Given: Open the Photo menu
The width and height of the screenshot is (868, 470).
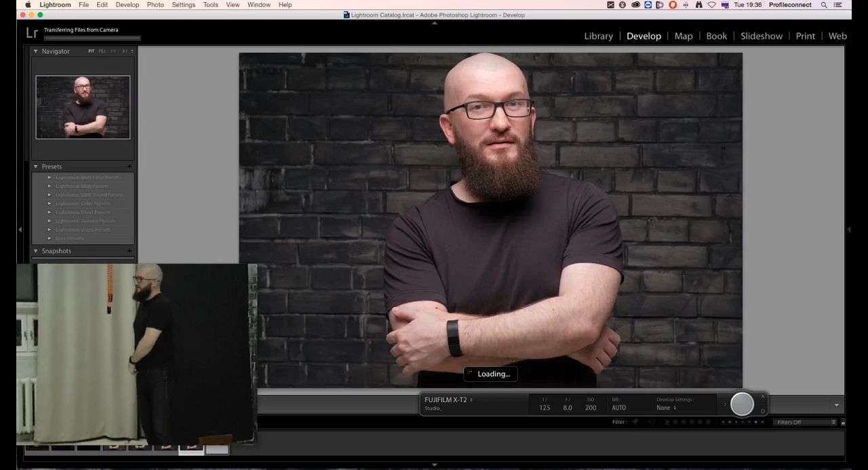Looking at the screenshot, I should [155, 5].
